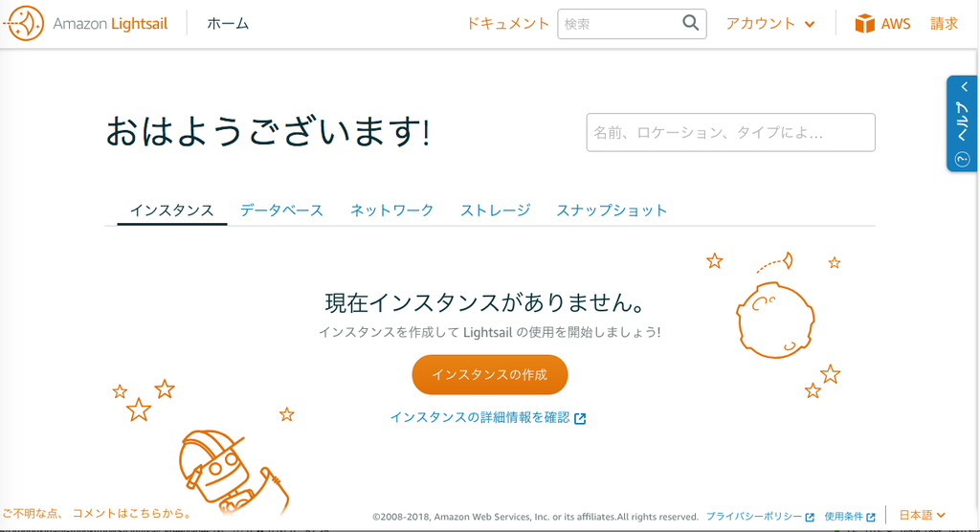Screen dimensions: 980x532
Task: Click external link icon beside インスタンスの詳細情報を確認
Action: (580, 418)
